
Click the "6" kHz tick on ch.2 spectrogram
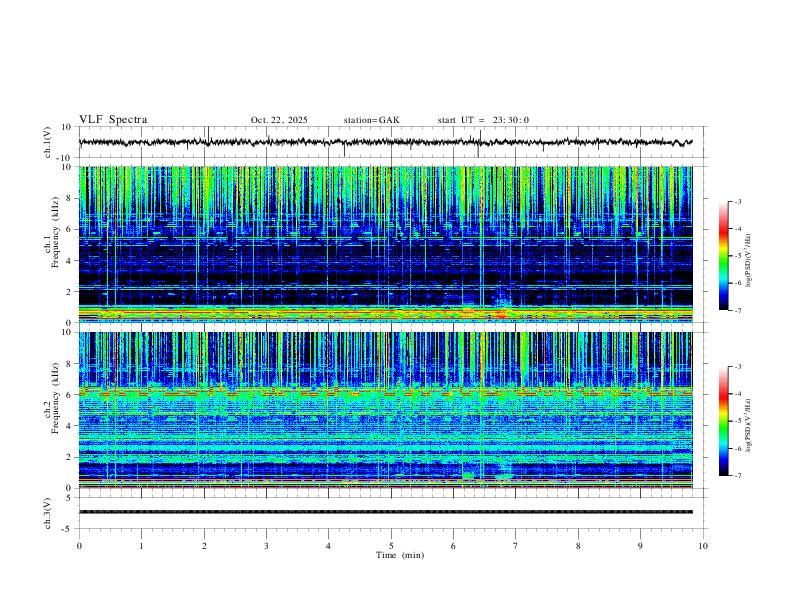point(69,394)
